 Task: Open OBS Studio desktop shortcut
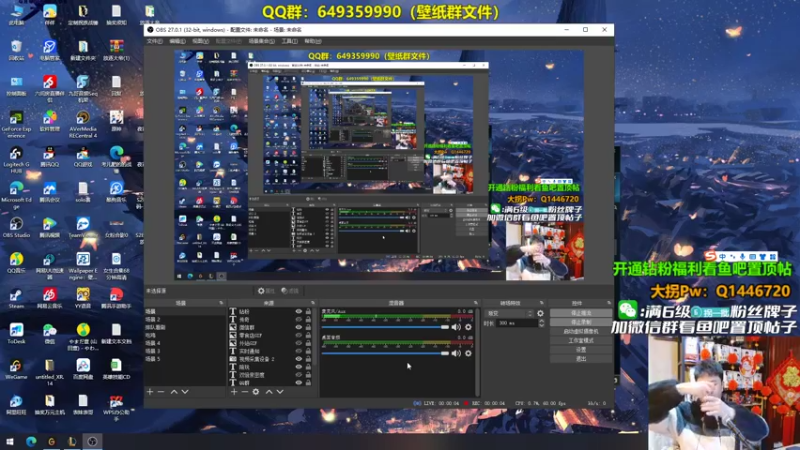pos(16,227)
